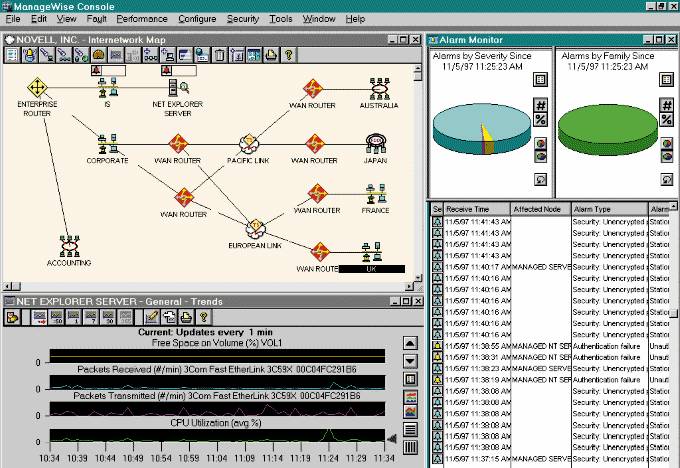The image size is (680, 468).
Task: Open the Configure menu
Action: [x=197, y=19]
